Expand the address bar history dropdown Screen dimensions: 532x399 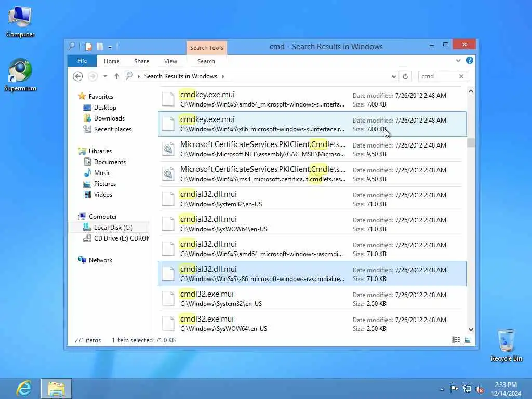(x=394, y=77)
